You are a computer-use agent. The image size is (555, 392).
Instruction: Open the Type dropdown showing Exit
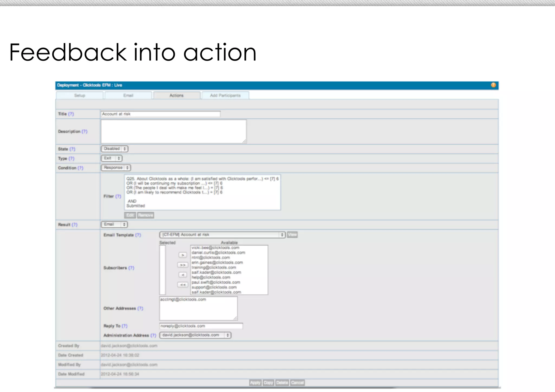[x=112, y=158]
